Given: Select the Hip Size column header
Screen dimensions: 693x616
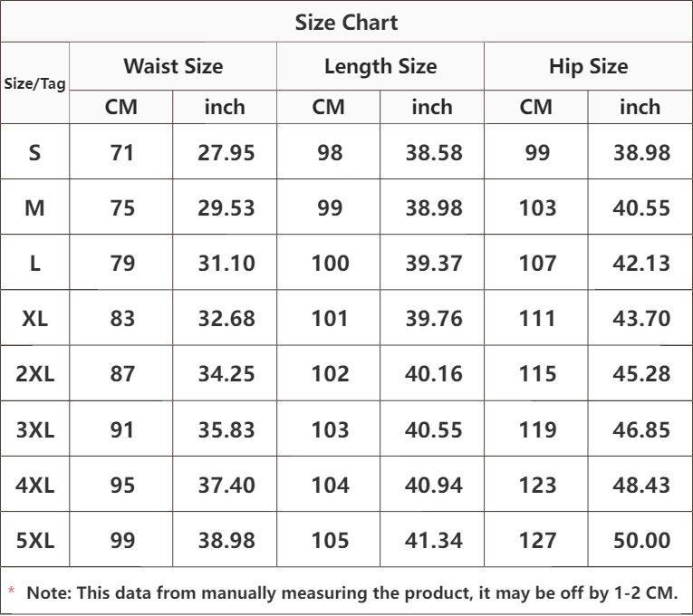Looking at the screenshot, I should coord(588,66).
